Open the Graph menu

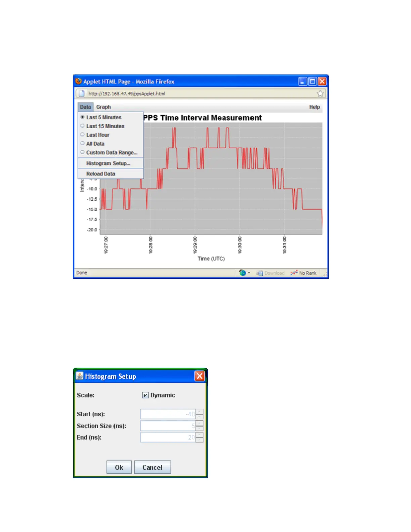(x=103, y=107)
